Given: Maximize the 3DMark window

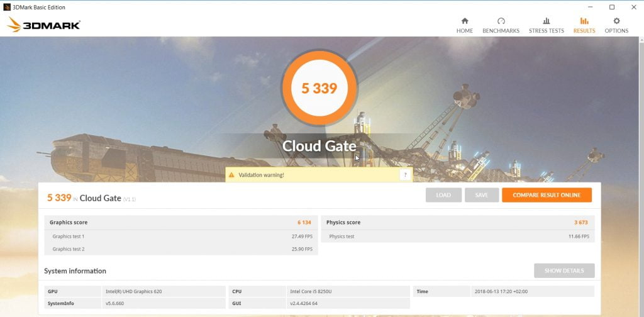Looking at the screenshot, I should pos(611,7).
